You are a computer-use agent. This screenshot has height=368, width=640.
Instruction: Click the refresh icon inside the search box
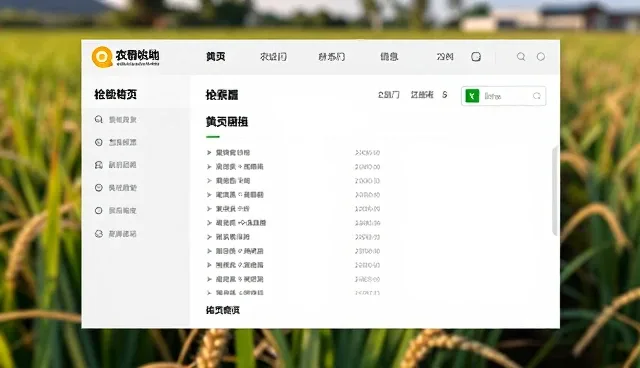[x=537, y=96]
